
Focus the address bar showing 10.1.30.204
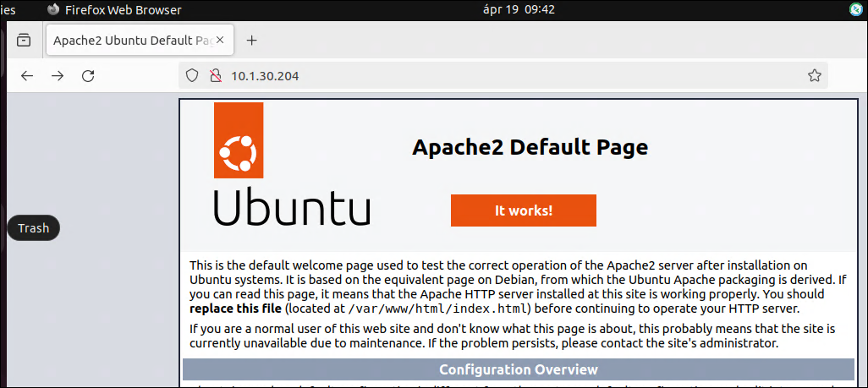point(503,76)
